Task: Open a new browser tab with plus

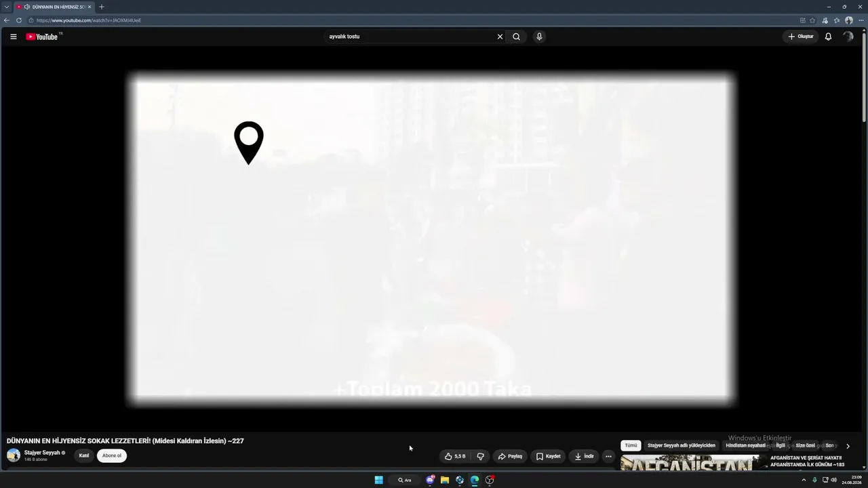Action: coord(102,7)
